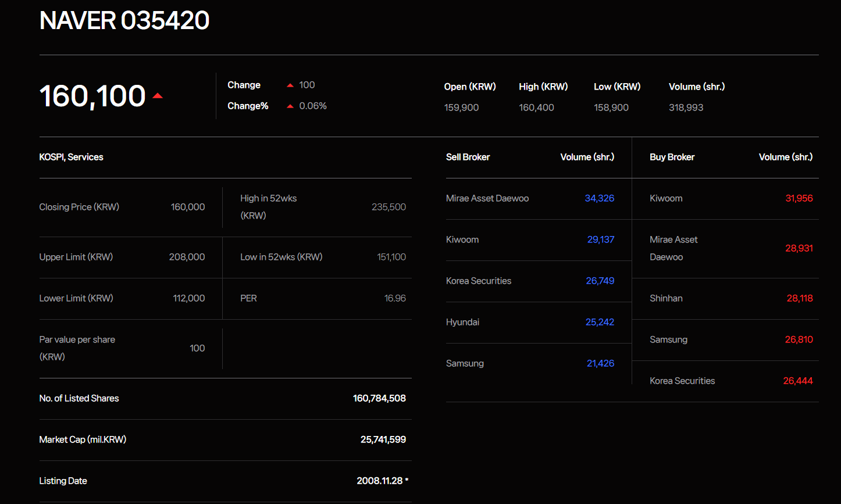Click the High in 52wks value 235,500
Viewport: 841px width, 504px height.
point(389,207)
